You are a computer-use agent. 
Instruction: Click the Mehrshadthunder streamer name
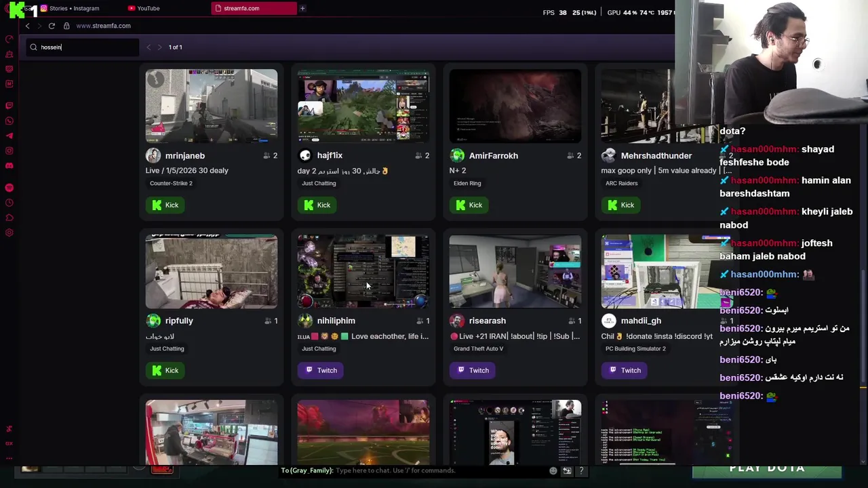[656, 156]
